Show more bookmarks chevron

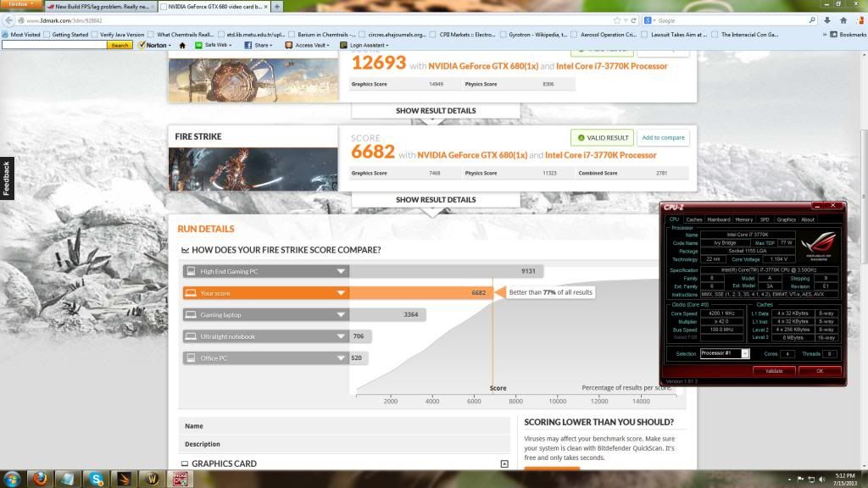[825, 34]
